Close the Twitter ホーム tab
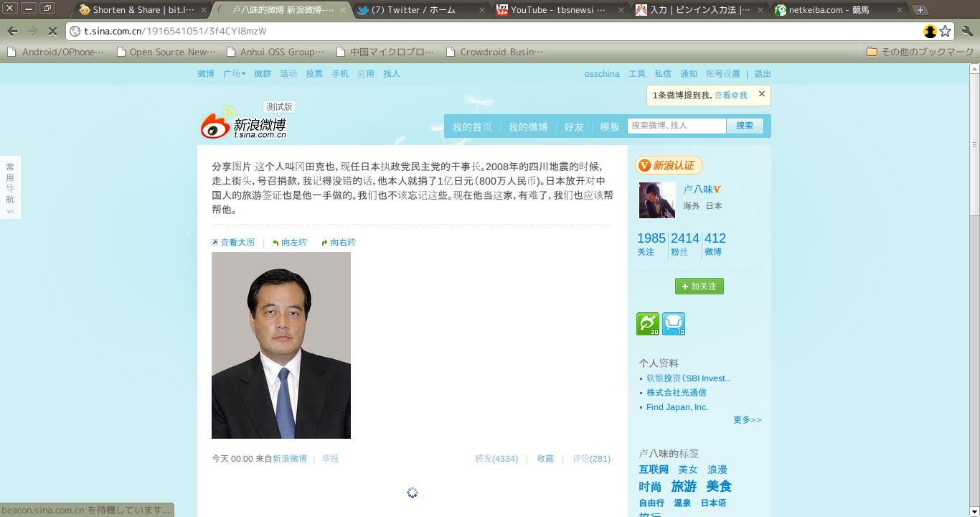Image resolution: width=980 pixels, height=517 pixels. (482, 10)
